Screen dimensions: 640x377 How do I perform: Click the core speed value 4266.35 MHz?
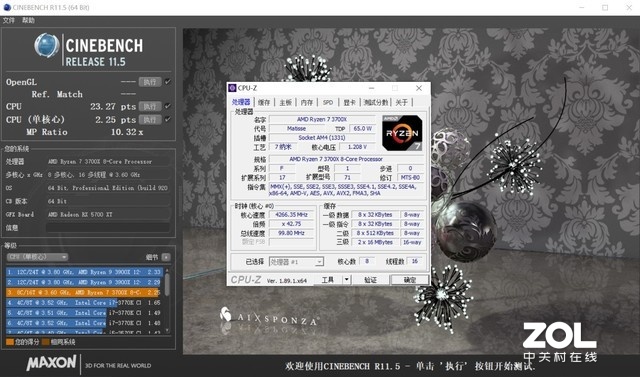(291, 215)
